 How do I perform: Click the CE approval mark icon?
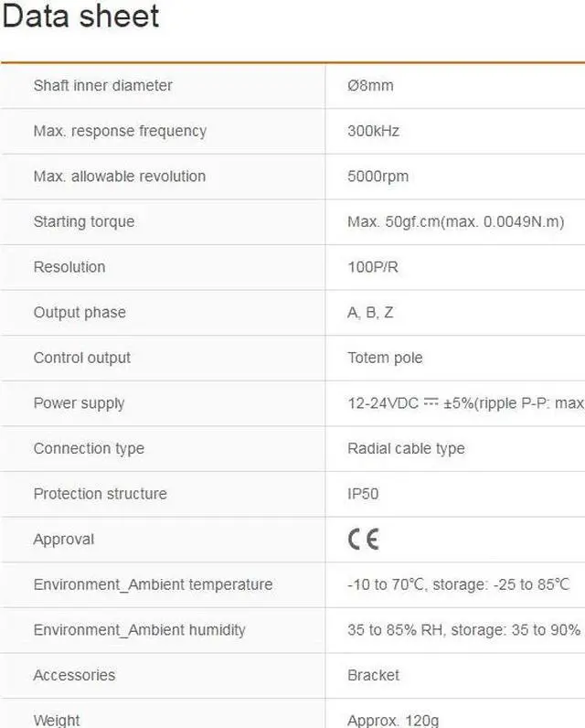tap(363, 539)
